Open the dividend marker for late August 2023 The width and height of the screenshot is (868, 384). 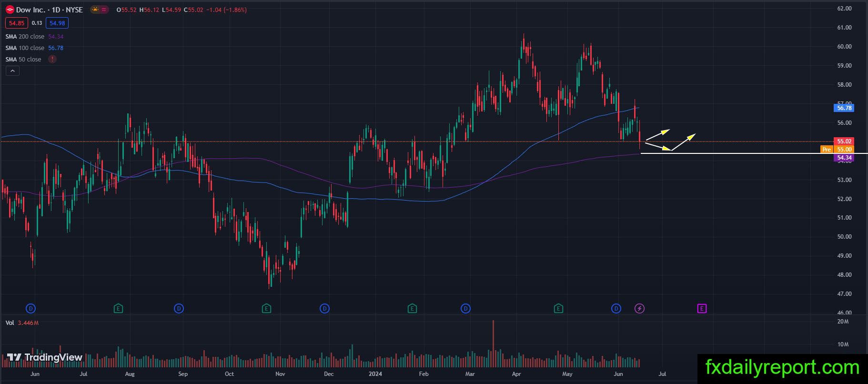179,309
